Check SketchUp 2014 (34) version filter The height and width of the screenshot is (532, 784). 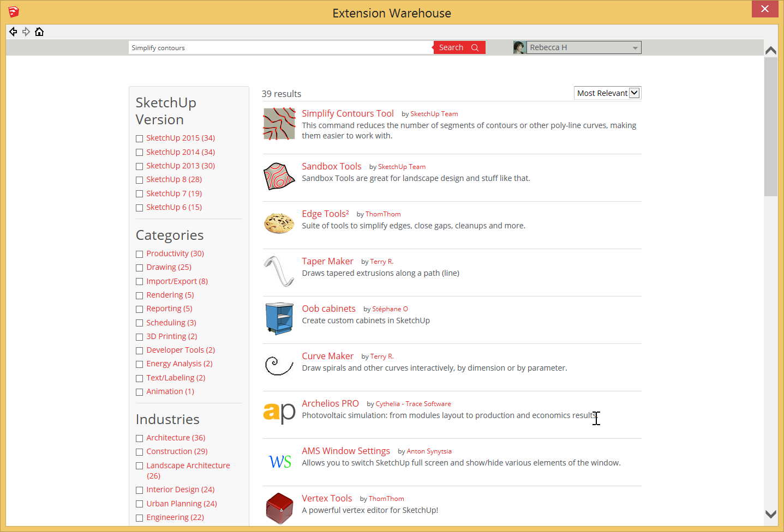click(140, 153)
